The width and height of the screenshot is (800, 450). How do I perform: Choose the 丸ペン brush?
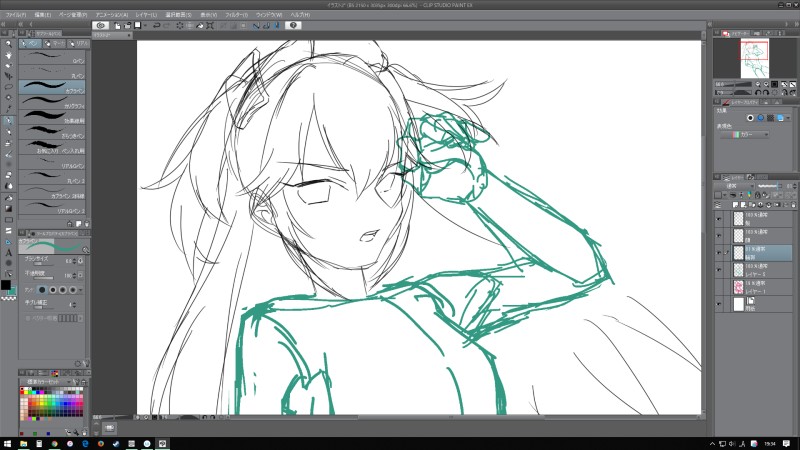52,72
